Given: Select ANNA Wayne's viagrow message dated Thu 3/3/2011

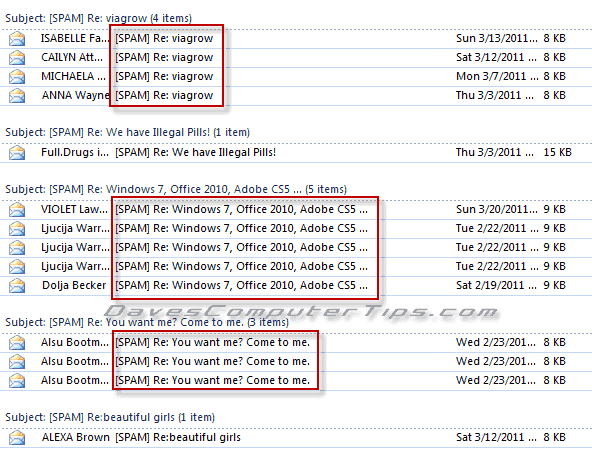Looking at the screenshot, I should tap(296, 96).
